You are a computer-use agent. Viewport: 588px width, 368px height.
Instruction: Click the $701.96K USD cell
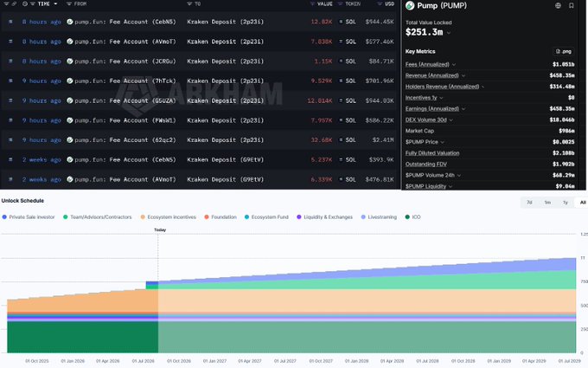(379, 81)
